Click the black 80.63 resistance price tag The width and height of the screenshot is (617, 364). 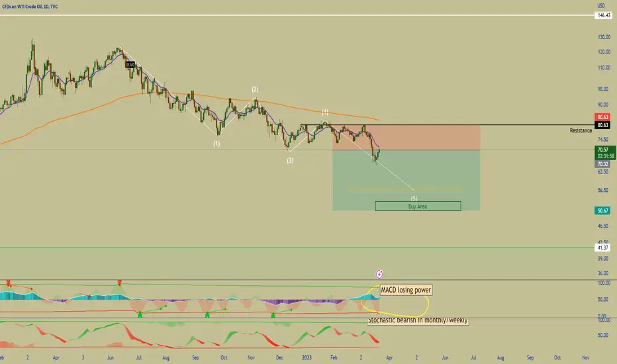[602, 125]
